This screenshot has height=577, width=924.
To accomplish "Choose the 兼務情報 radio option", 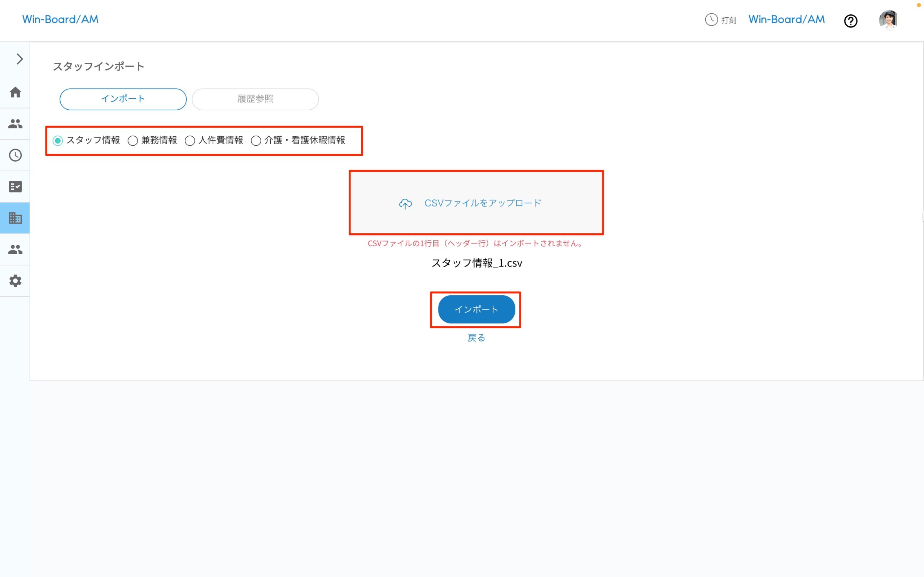I will (x=132, y=140).
